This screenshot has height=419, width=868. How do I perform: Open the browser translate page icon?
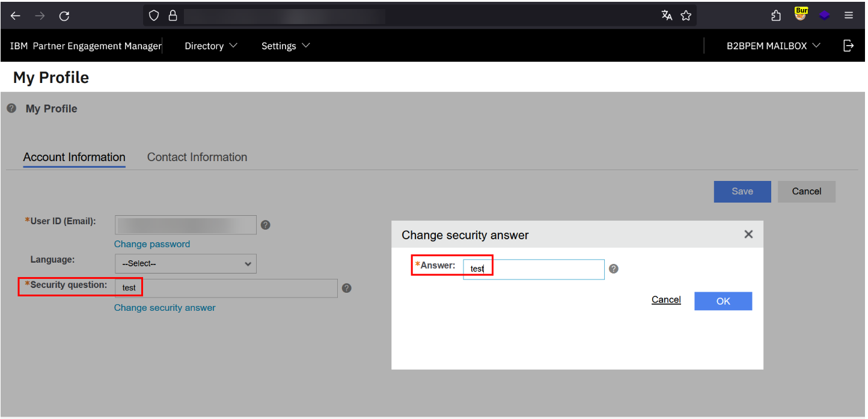click(x=667, y=16)
